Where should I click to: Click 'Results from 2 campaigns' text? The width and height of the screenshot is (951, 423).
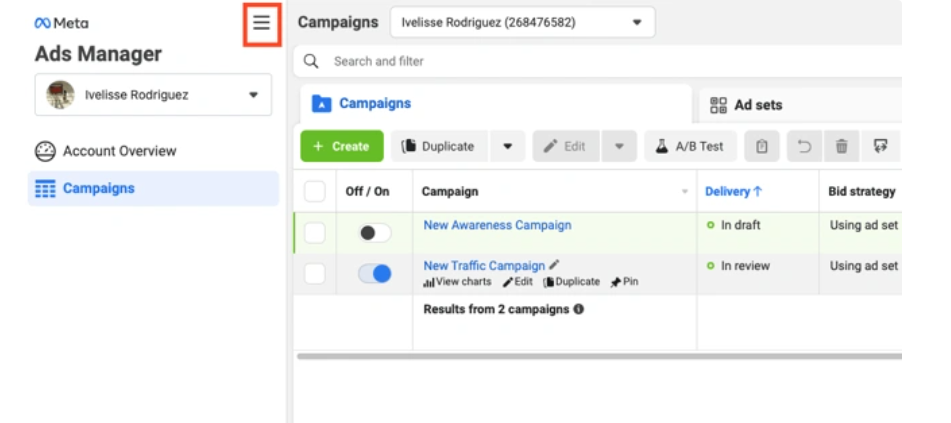[x=496, y=309]
